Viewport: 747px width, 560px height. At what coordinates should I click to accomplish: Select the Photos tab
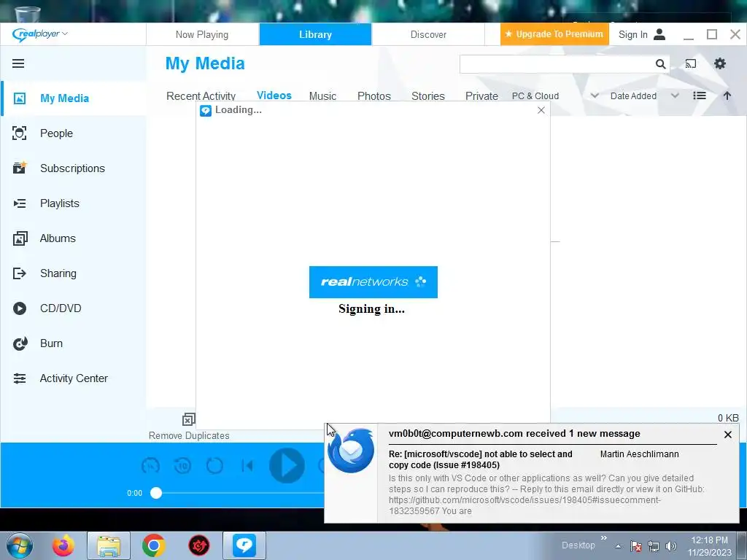tap(374, 96)
